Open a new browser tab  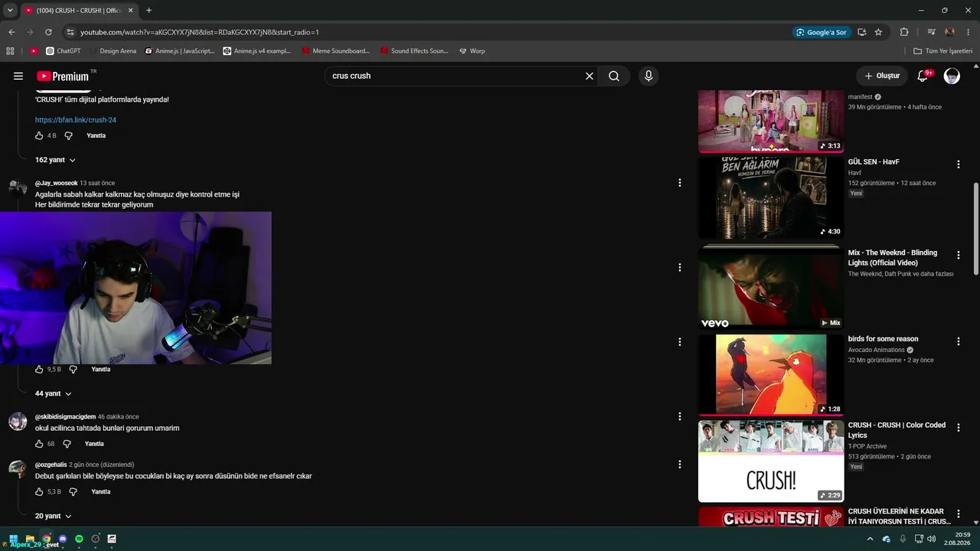tap(149, 11)
